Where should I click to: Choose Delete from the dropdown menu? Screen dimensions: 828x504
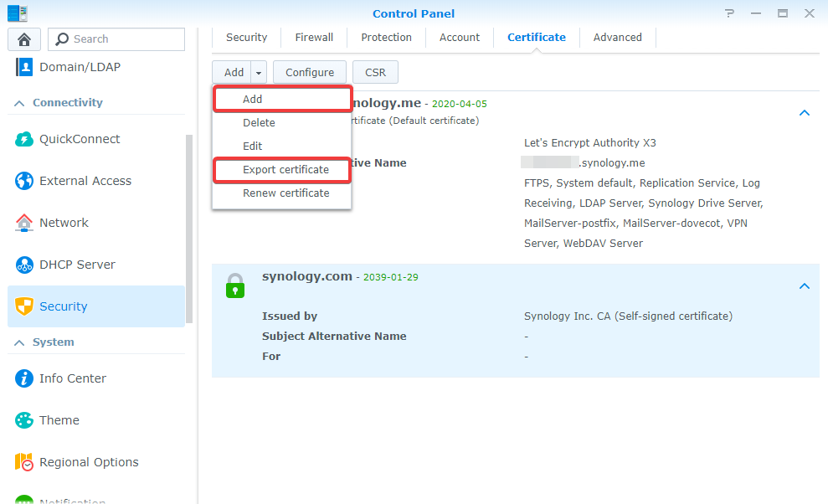click(281, 122)
